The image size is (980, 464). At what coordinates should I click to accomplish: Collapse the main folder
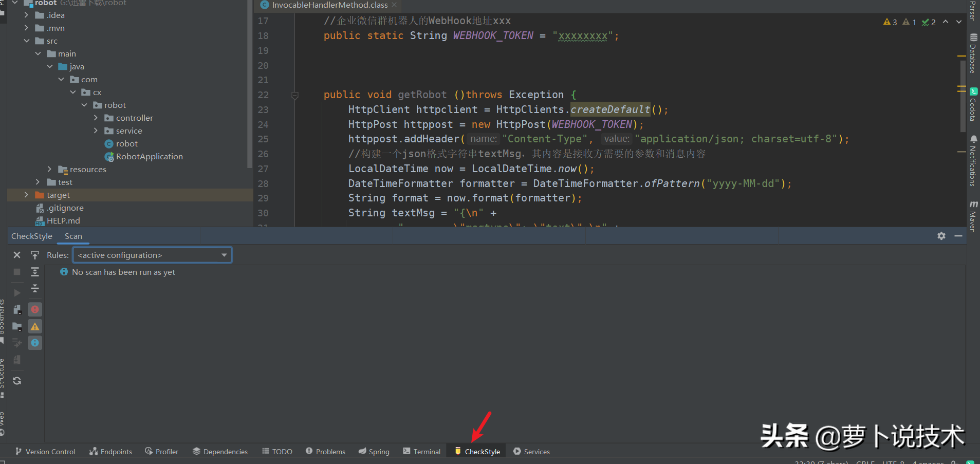38,54
